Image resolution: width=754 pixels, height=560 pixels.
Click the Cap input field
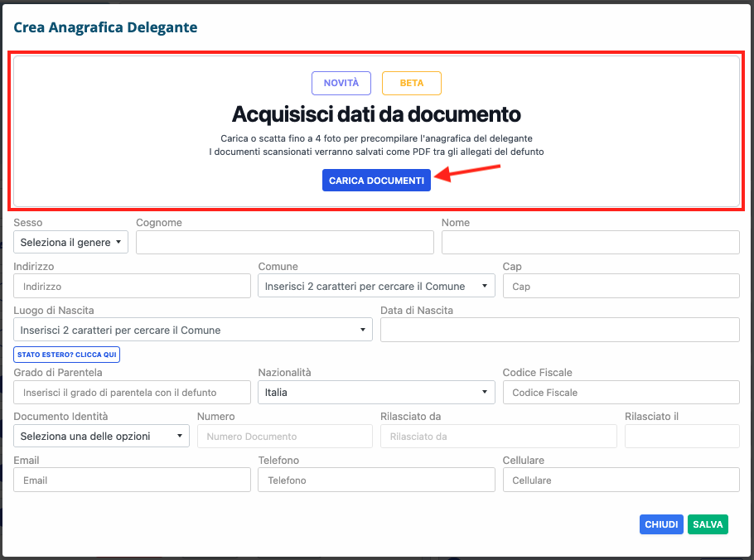click(621, 286)
